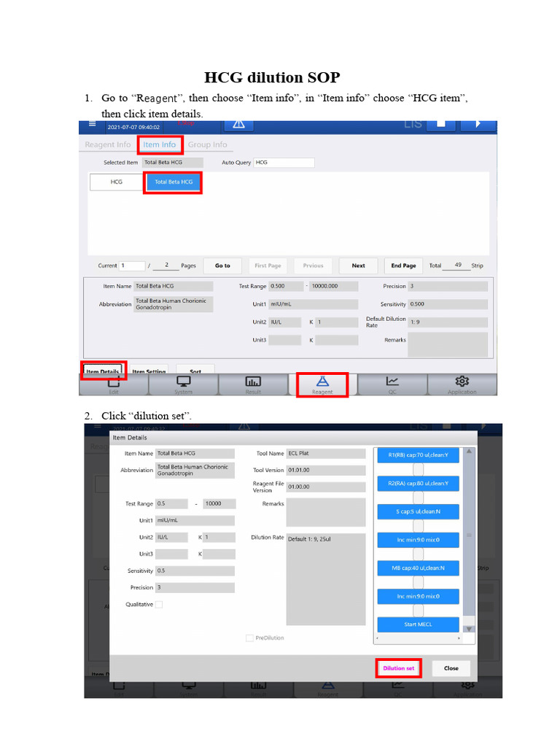The width and height of the screenshot is (560, 747).
Task: Click the Dilution Rate box with Default 1:9, 25ul
Action: (326, 579)
